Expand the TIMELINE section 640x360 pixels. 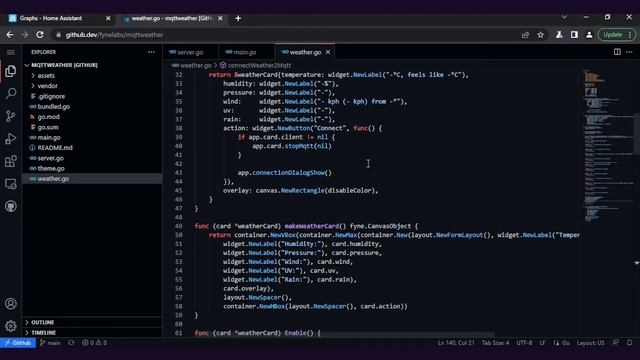tap(92, 333)
